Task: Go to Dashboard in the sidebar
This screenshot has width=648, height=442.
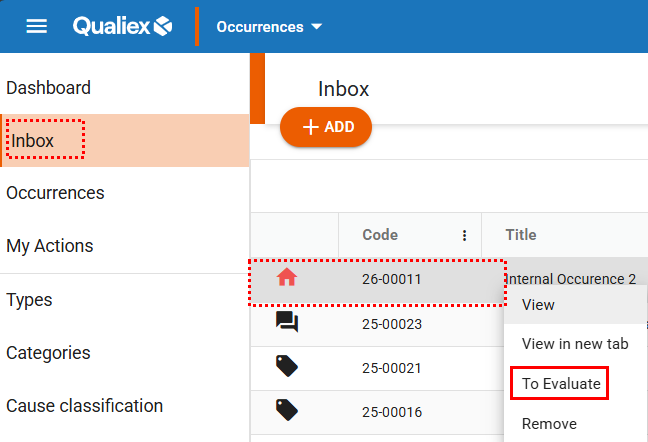Action: coord(48,88)
